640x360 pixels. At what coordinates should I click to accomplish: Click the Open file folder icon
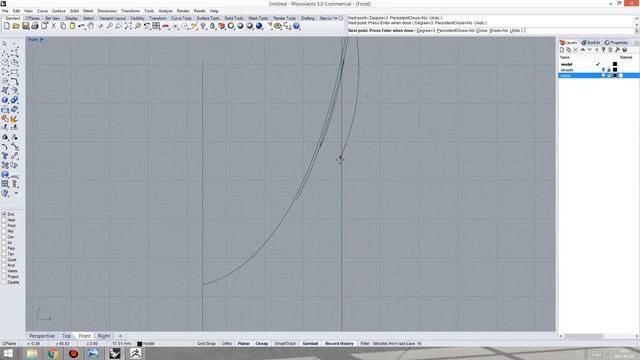tap(16, 26)
